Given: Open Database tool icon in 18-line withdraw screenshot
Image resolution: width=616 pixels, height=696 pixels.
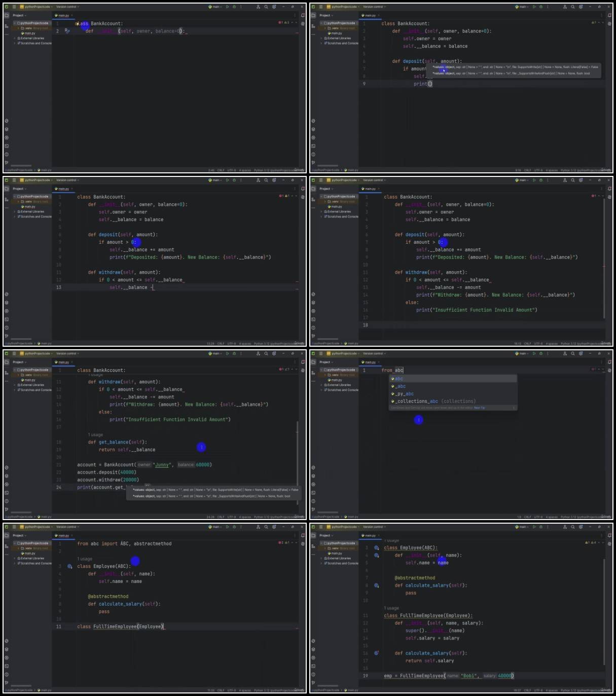Looking at the screenshot, I should [610, 197].
